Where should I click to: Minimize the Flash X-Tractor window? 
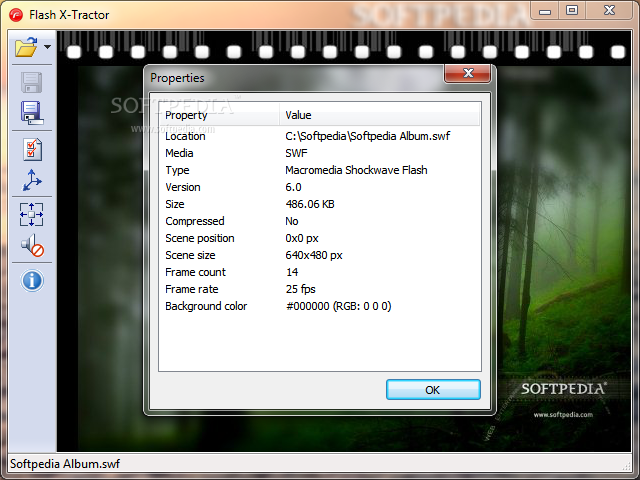click(545, 11)
